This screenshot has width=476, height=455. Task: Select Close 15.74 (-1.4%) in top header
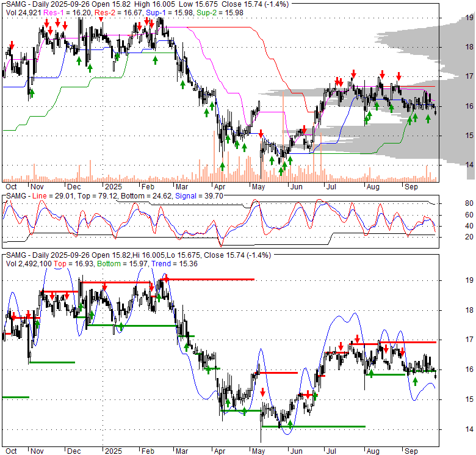[x=255, y=4]
